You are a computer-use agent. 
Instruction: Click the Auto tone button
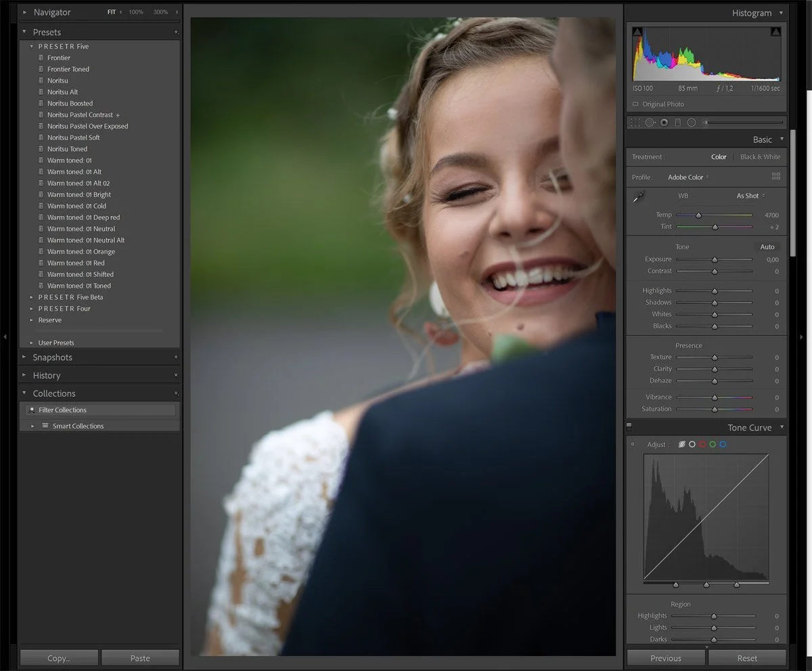pyautogui.click(x=767, y=246)
